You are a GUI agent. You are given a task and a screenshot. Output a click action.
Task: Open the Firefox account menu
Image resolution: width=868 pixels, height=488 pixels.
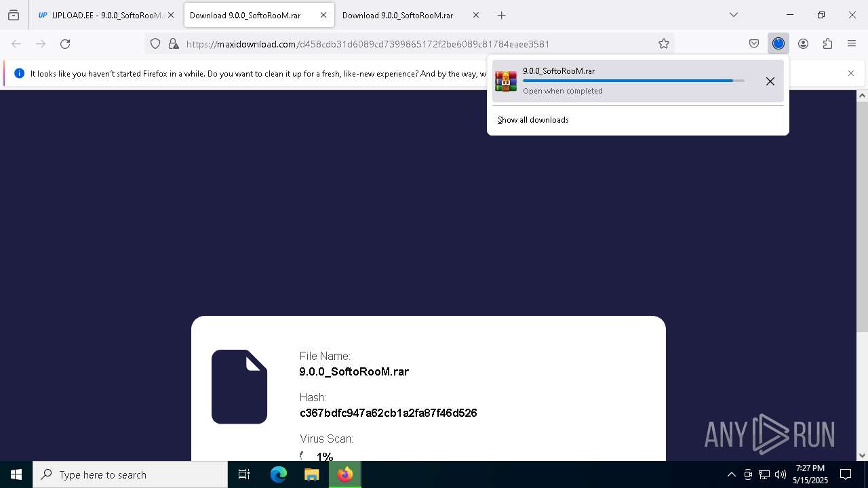[x=803, y=43]
